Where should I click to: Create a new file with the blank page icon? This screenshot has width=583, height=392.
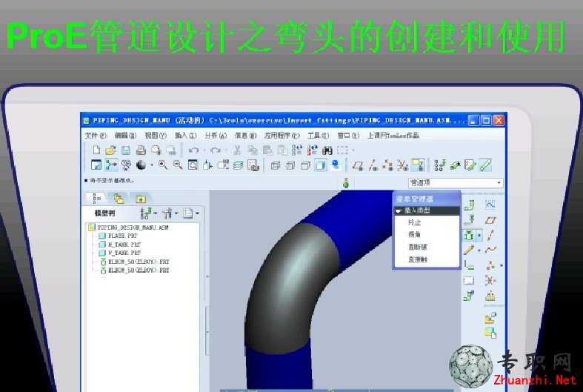pyautogui.click(x=96, y=150)
